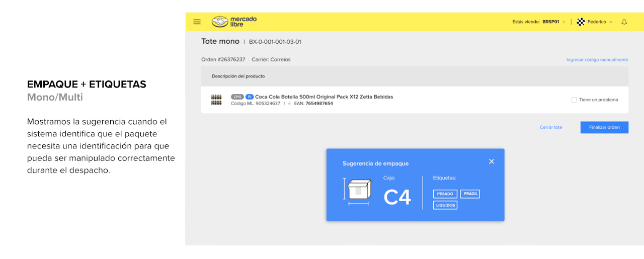Click the EMPAQUE + ETIQUETAS heading
644x259 pixels.
pyautogui.click(x=87, y=84)
